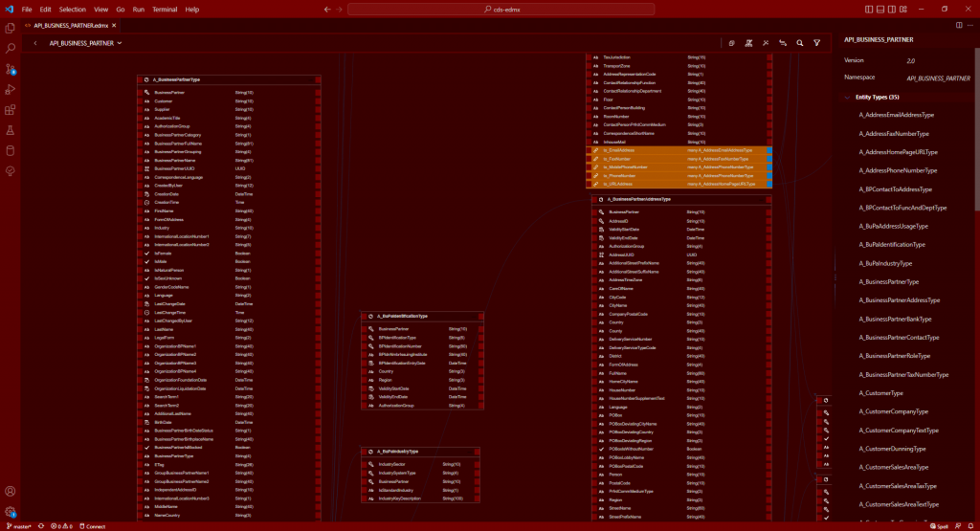Viewport: 980px width, 531px height.
Task: Click the fit-to-screen arrows icon in diagram toolbar
Action: (766, 43)
